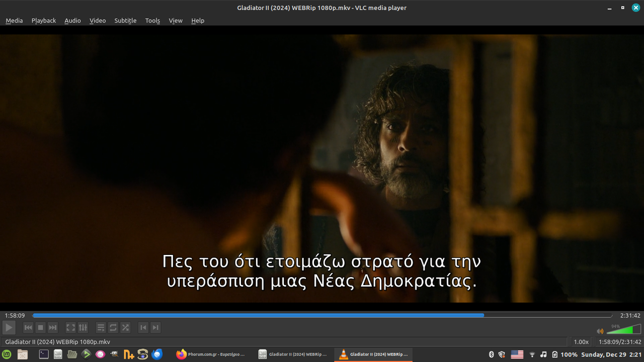This screenshot has height=362, width=644.
Task: Seek to the unplayed end of timeline
Action: [x=548, y=315]
